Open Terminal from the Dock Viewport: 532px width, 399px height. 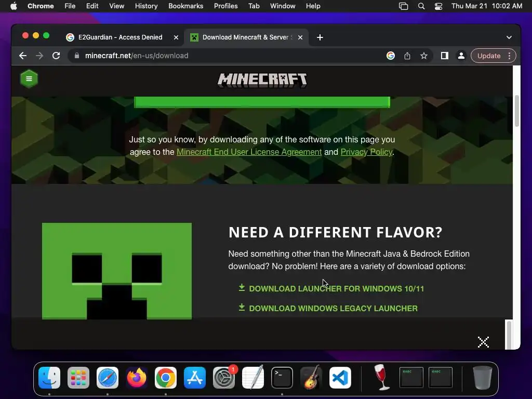click(x=282, y=378)
